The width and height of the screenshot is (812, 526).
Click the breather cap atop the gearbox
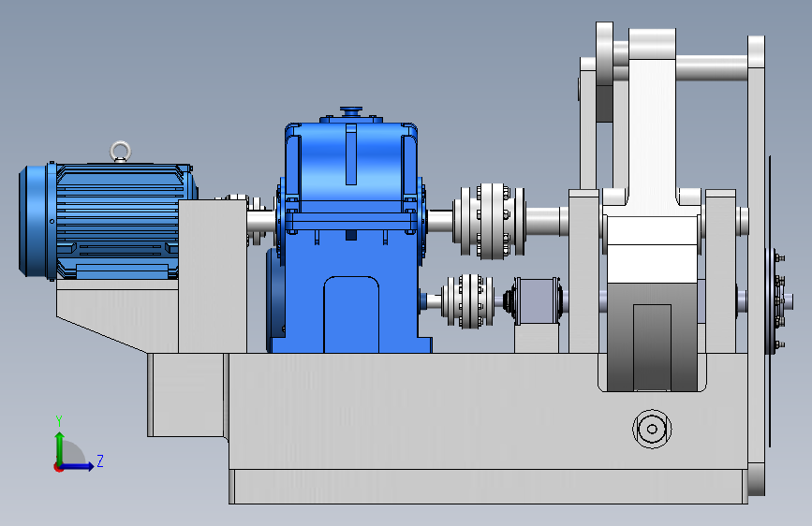(x=351, y=111)
